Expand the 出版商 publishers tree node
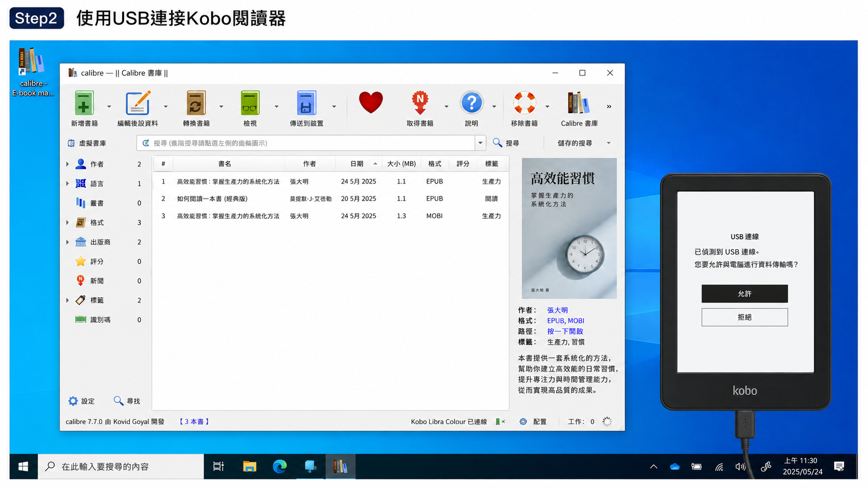This screenshot has width=868, height=489. 67,242
